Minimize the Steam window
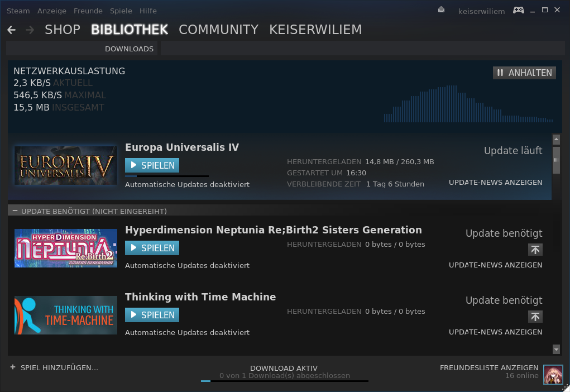 [533, 11]
